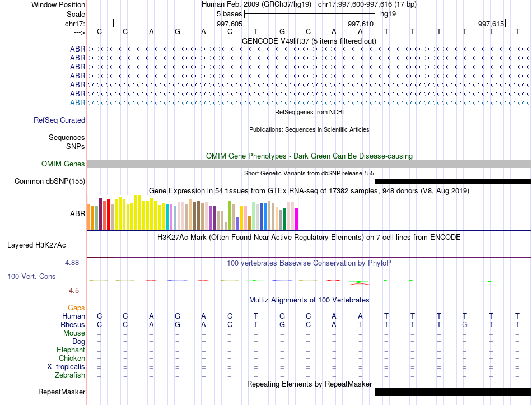Viewport: 532px width, 405px height.
Task: Open the 'RefSeq genes from NCBI' track title
Action: click(309, 112)
